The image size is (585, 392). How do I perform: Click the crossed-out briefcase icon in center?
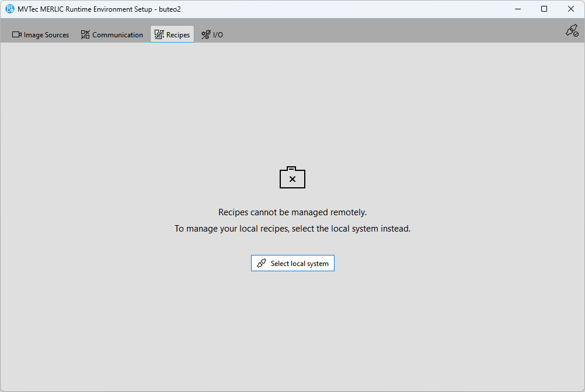point(292,178)
